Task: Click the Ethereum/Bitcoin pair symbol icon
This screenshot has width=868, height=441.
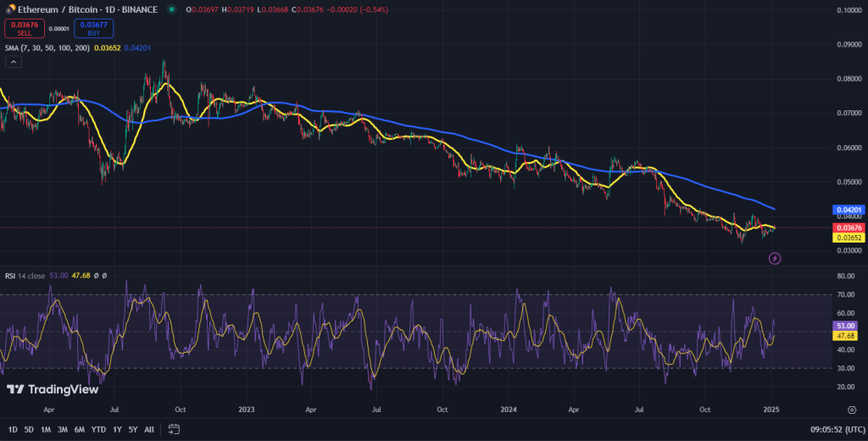Action: pyautogui.click(x=10, y=9)
